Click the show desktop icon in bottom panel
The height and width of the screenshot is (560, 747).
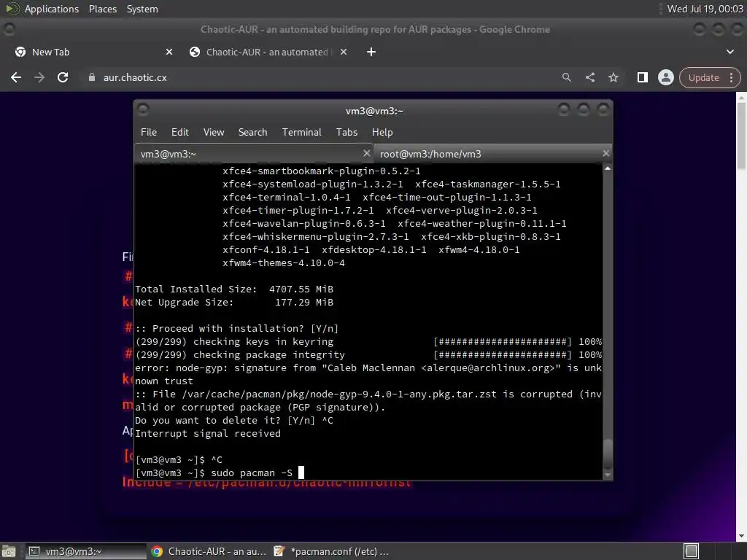tap(9, 551)
